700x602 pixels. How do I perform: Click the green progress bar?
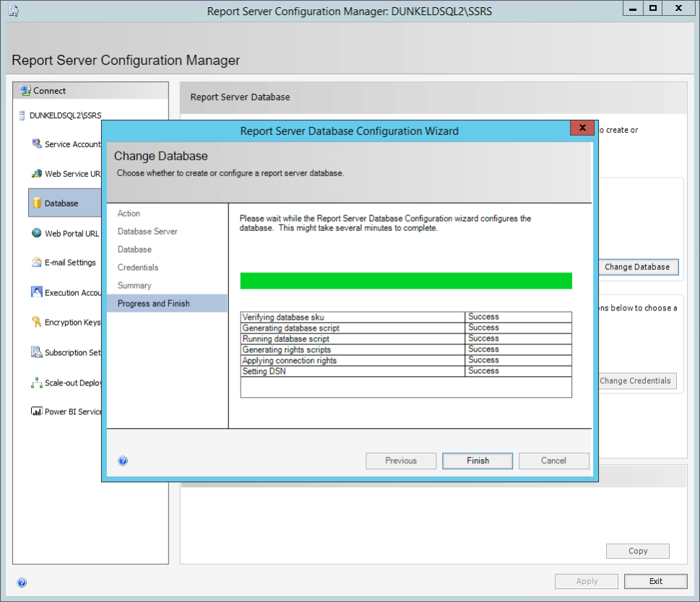pos(405,281)
